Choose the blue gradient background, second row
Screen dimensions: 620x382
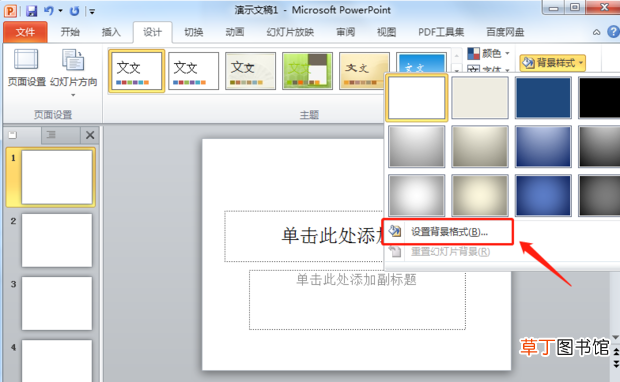click(x=543, y=147)
